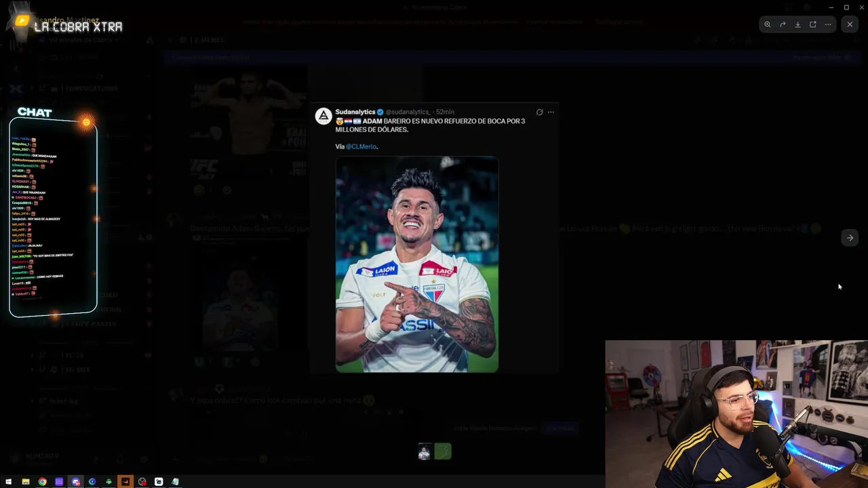Viewport: 868px width, 488px height.
Task: Zoom in on the image viewer
Action: (x=767, y=24)
